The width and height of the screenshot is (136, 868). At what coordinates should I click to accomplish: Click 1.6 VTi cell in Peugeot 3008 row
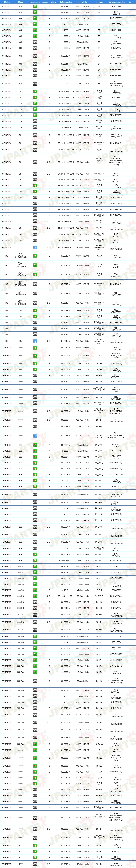tap(99, 355)
